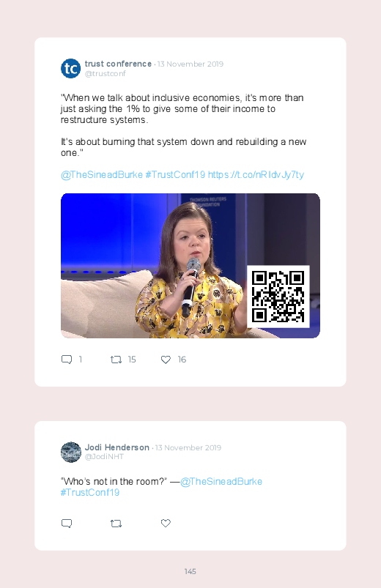The height and width of the screenshot is (588, 381).
Task: Click the Jodi Henderson account name
Action: [116, 447]
